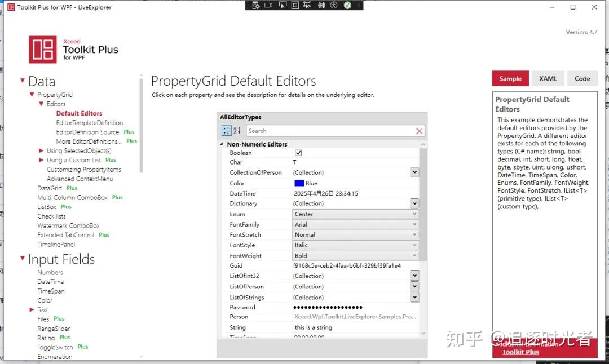Click the accessibility person icon in the overlay toolbar
The image size is (609, 364).
333,5
